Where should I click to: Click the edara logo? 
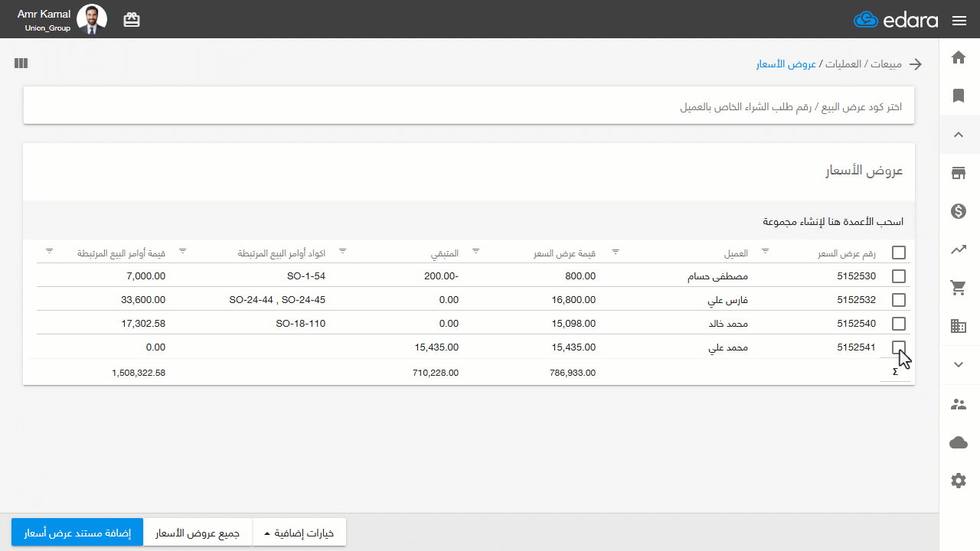tap(896, 20)
